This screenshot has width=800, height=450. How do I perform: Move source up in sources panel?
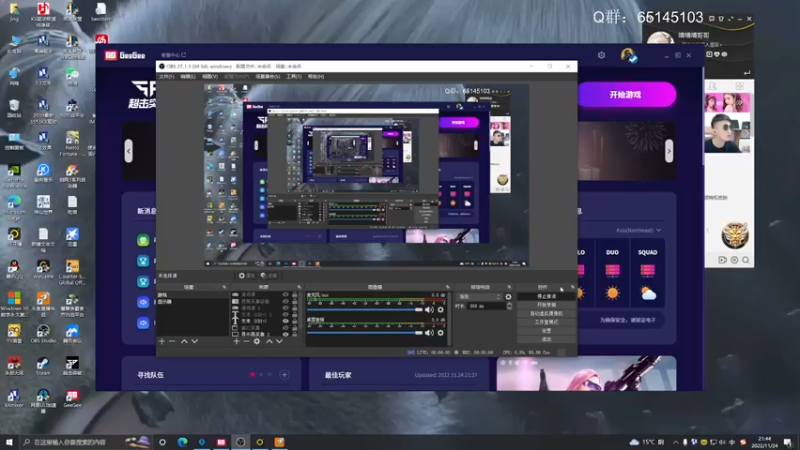pyautogui.click(x=269, y=341)
